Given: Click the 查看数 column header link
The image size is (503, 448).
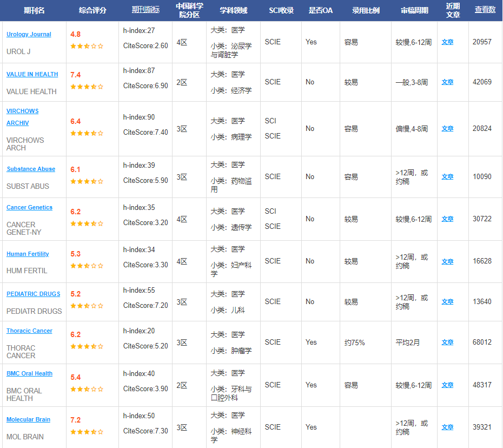Looking at the screenshot, I should [x=485, y=10].
